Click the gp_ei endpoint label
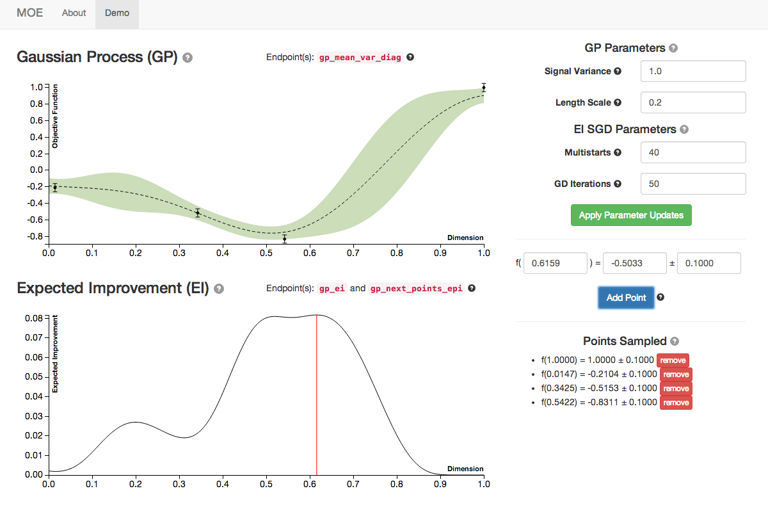 coord(332,289)
